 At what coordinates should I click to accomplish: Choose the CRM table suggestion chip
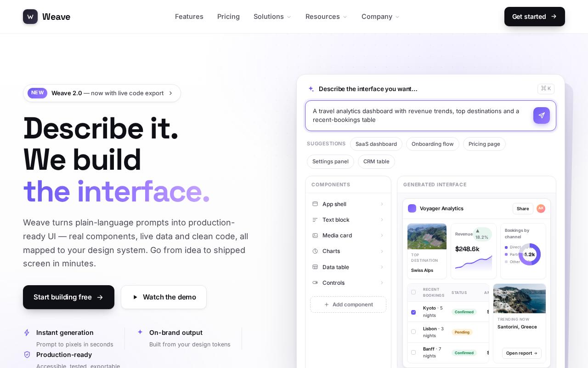(x=376, y=161)
